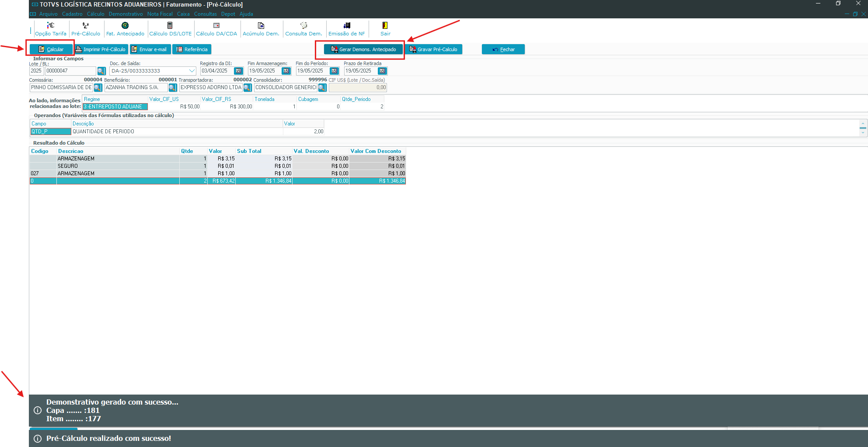Click the Gravar Pré-Calculo button
The height and width of the screenshot is (447, 868).
433,49
